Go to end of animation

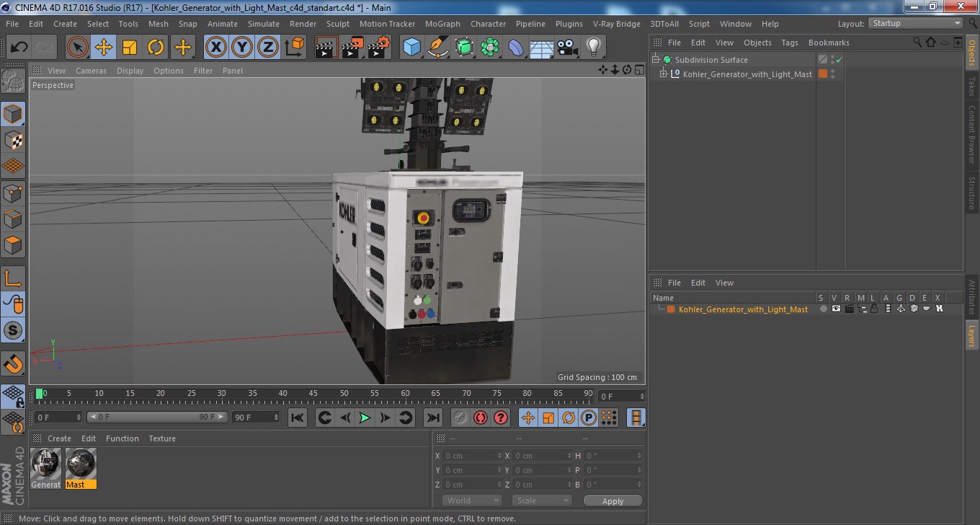[x=432, y=418]
